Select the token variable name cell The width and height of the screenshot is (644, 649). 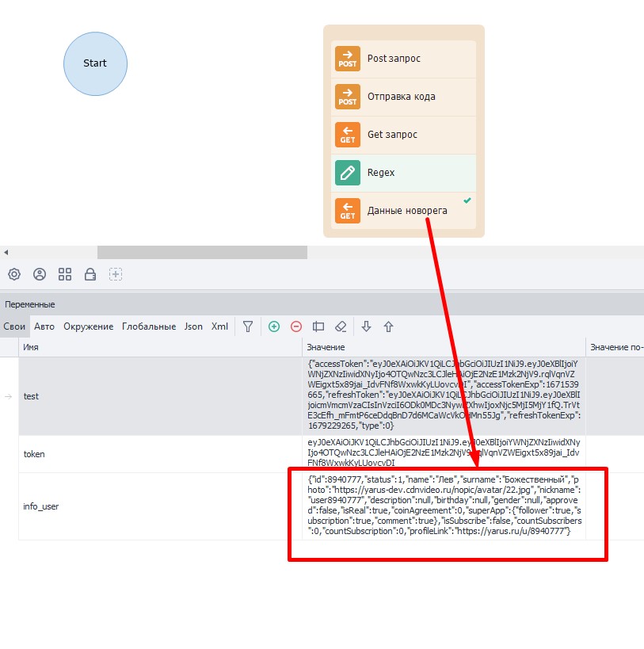(161, 454)
